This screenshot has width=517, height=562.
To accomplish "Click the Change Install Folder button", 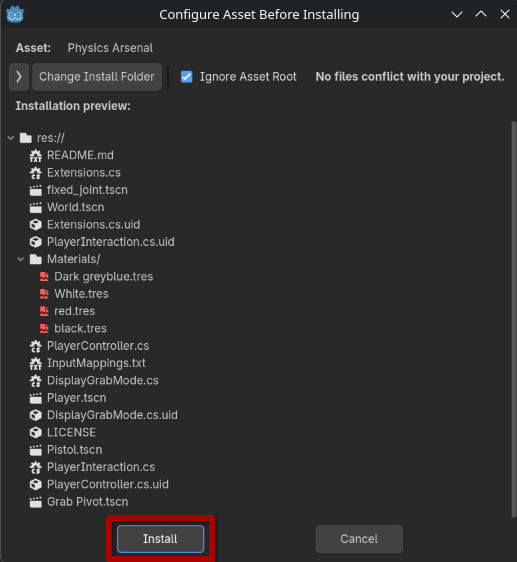I will click(97, 77).
